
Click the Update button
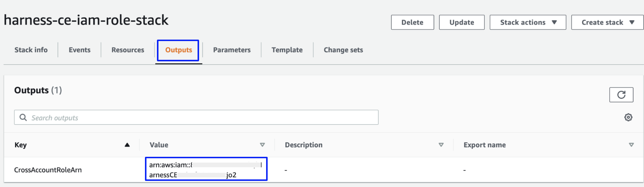pyautogui.click(x=462, y=22)
